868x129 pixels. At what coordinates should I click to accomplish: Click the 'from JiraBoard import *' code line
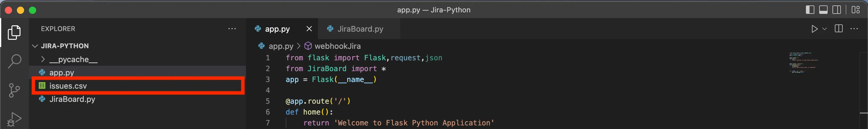[x=336, y=69]
